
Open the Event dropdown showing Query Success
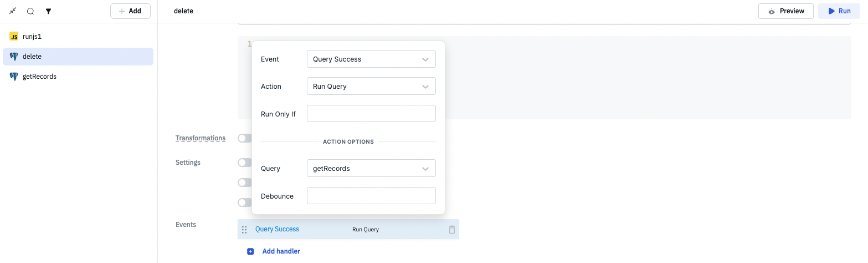pyautogui.click(x=371, y=59)
